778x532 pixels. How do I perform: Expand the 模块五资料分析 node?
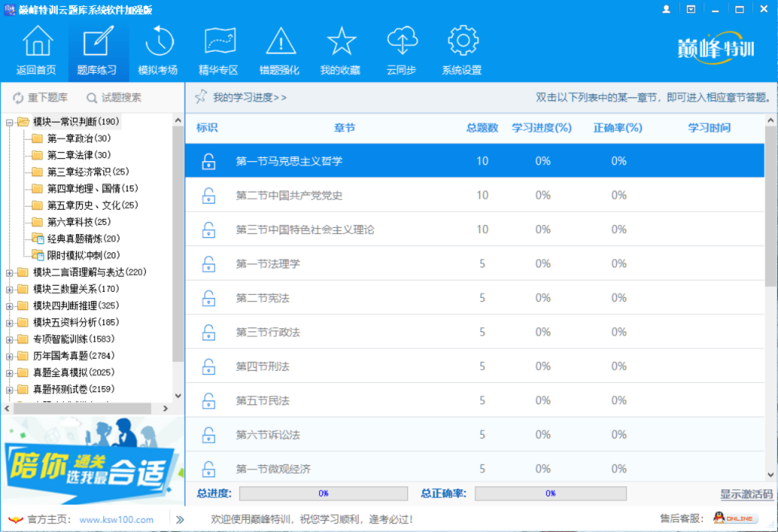(9, 323)
